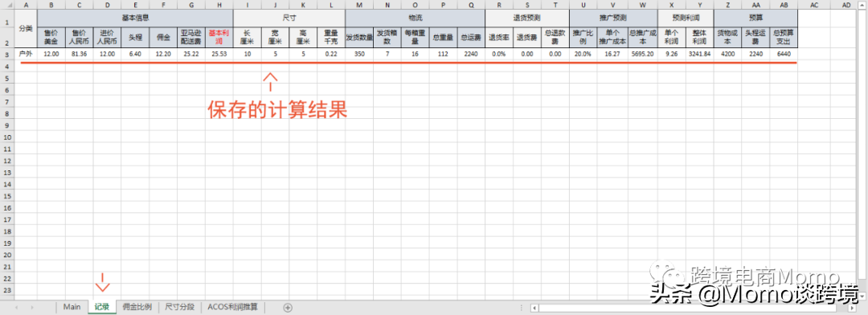The image size is (868, 315).
Task: Click the 退货预测 header cell
Action: [527, 18]
